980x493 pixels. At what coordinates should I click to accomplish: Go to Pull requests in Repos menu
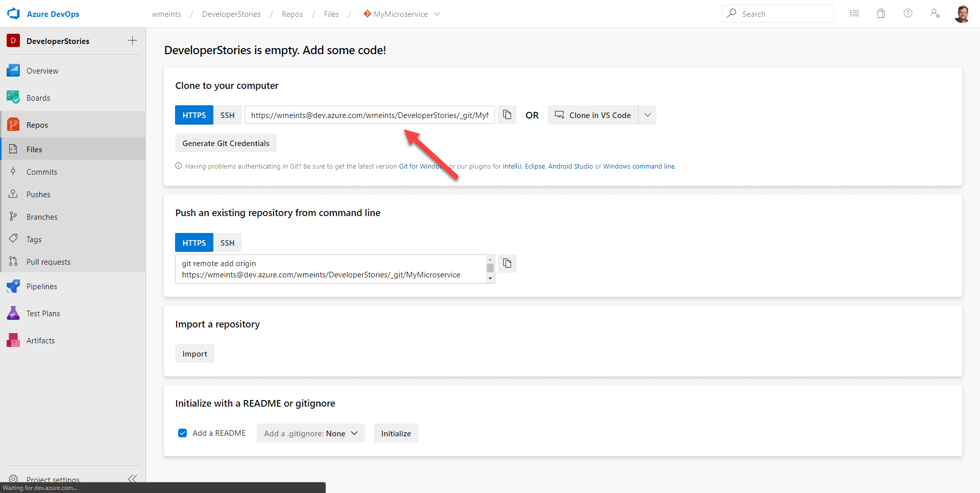point(48,262)
